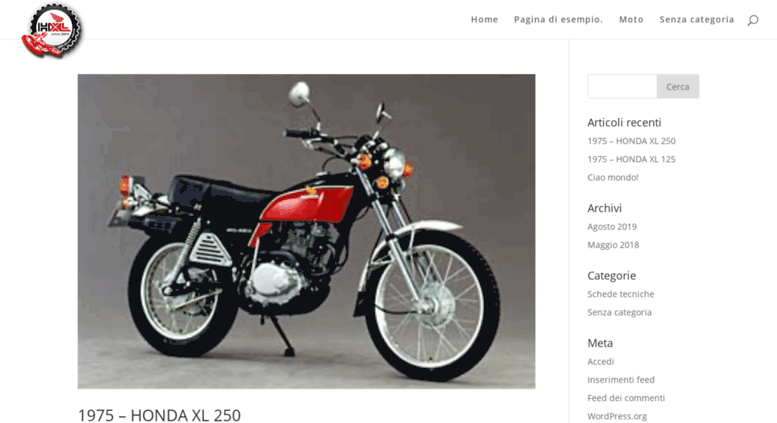The image size is (777, 423).
Task: Click the Cerca search button
Action: (x=678, y=86)
